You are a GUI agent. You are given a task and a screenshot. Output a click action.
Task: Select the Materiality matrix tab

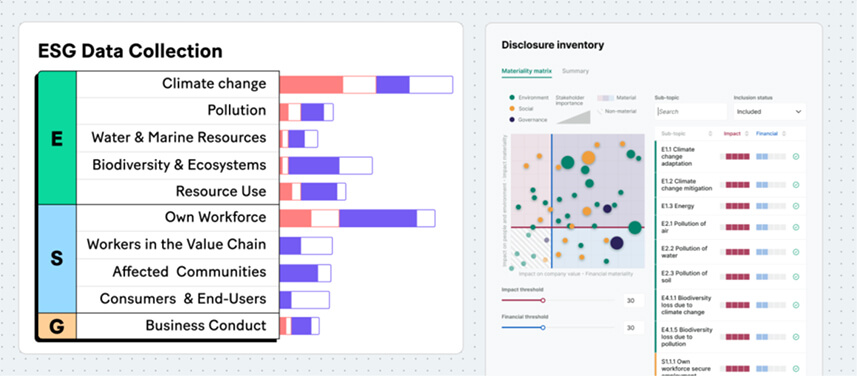click(x=527, y=71)
